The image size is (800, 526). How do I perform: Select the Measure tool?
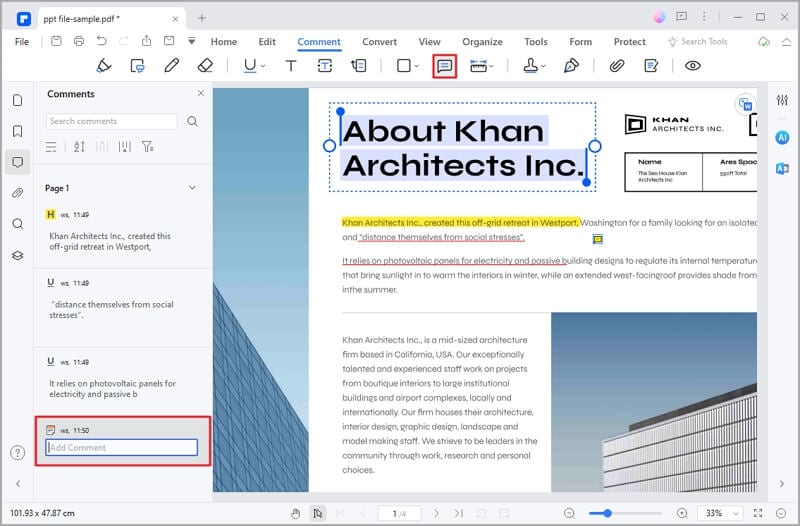[478, 66]
